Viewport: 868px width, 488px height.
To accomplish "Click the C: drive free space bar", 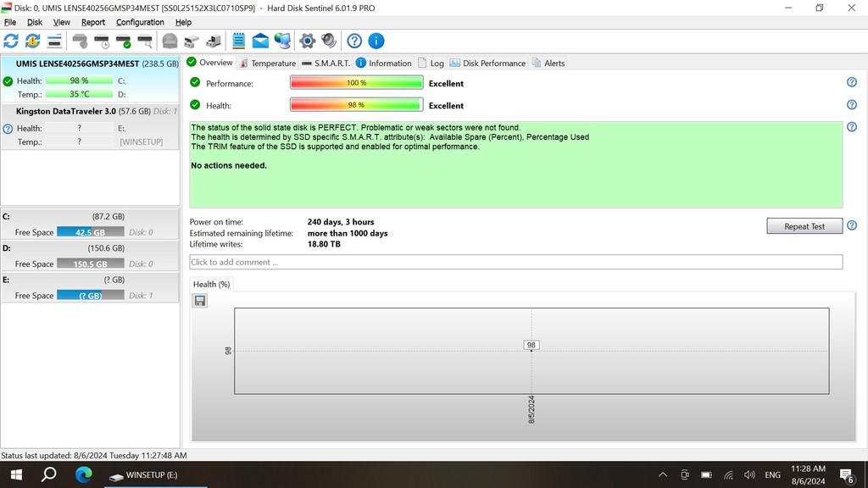I will point(90,232).
